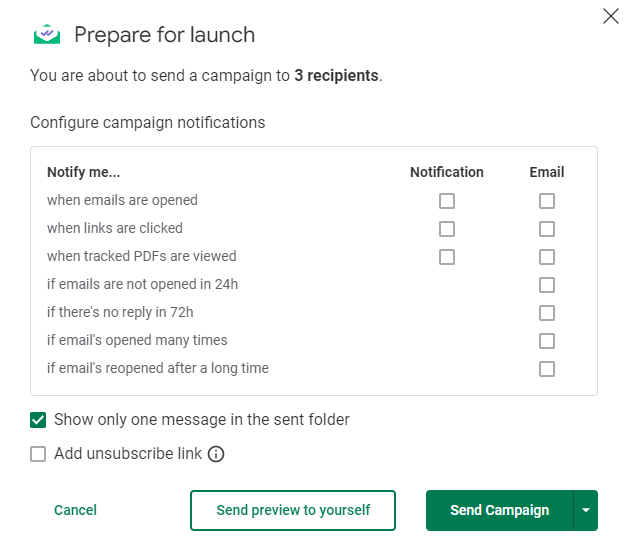This screenshot has width=628, height=551.
Task: Click the unsubscribe link info icon
Action: click(x=216, y=454)
